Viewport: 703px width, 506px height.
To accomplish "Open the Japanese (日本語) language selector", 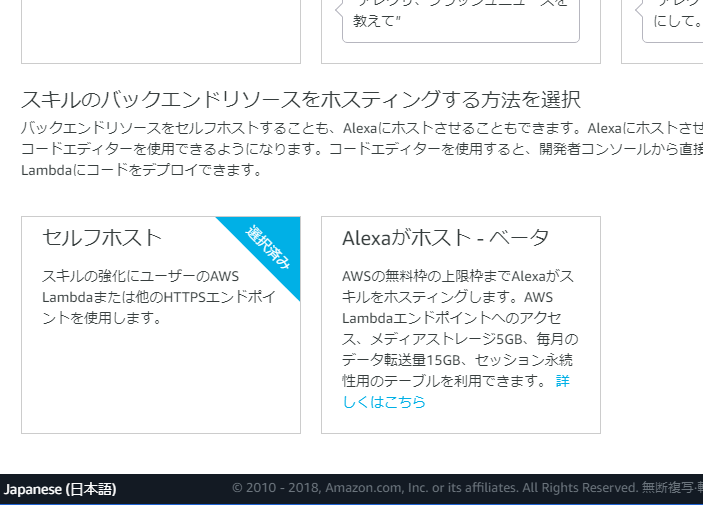I will click(60, 489).
